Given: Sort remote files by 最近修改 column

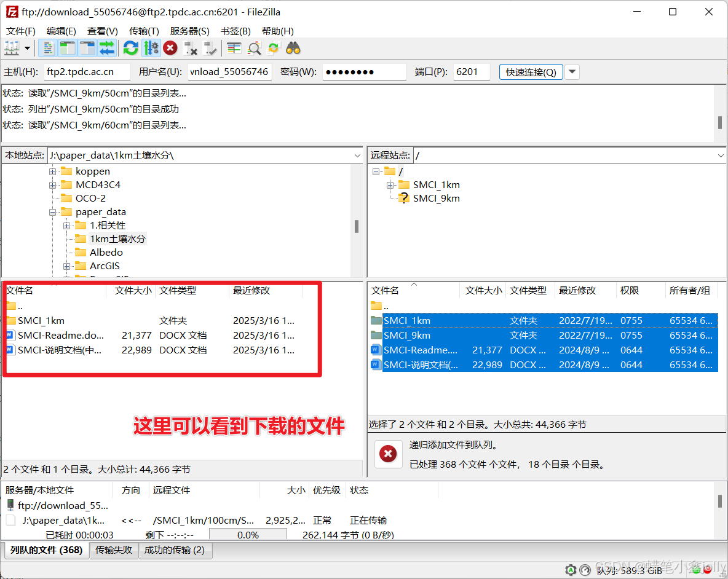Looking at the screenshot, I should (585, 291).
